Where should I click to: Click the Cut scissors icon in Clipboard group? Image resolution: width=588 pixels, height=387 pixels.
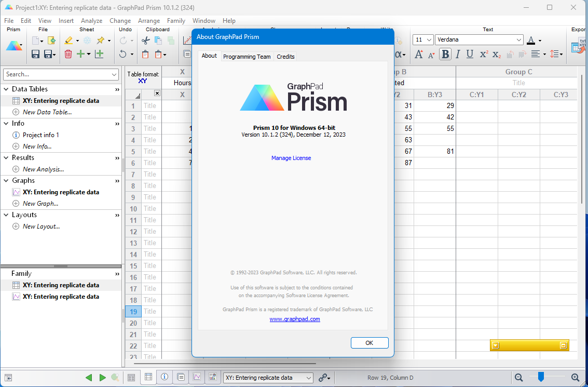point(145,40)
